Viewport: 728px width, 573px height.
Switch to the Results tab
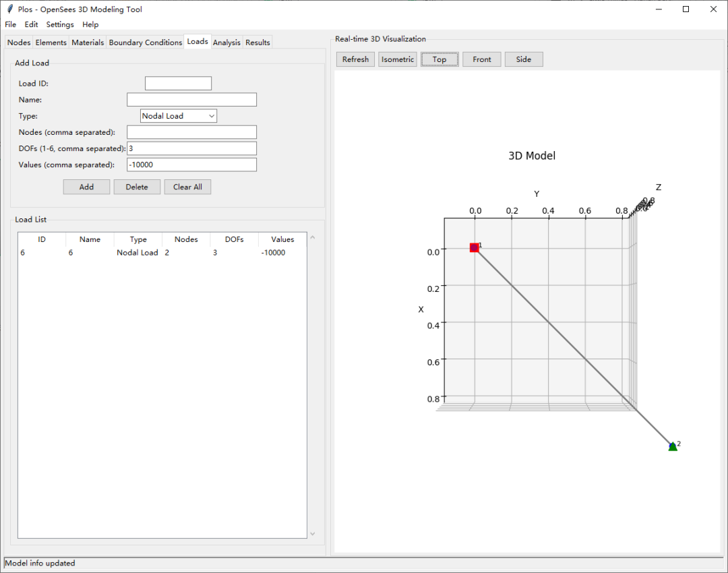257,42
